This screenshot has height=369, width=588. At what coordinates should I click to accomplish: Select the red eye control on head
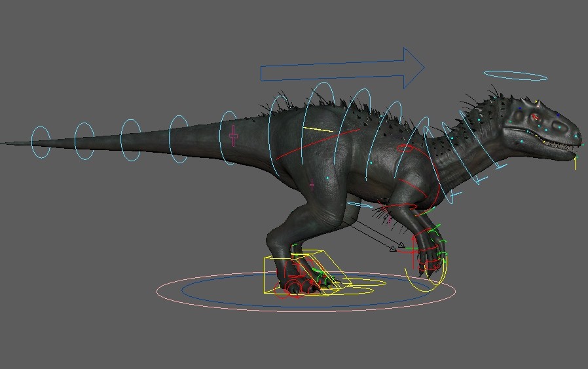coord(535,117)
